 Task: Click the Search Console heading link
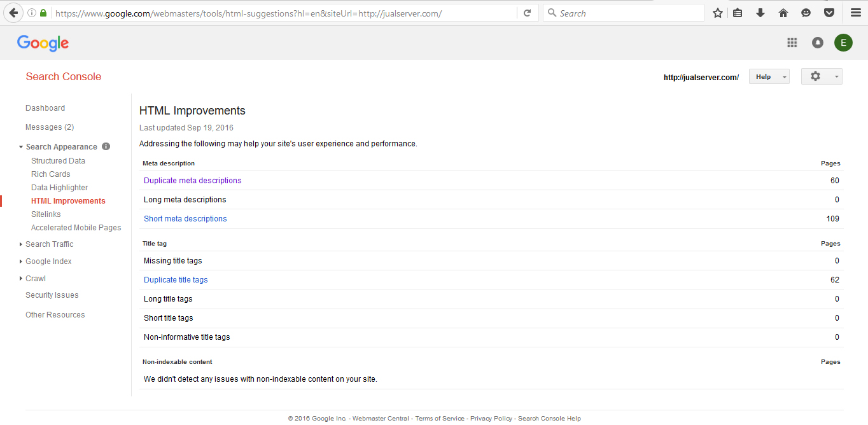pos(64,76)
